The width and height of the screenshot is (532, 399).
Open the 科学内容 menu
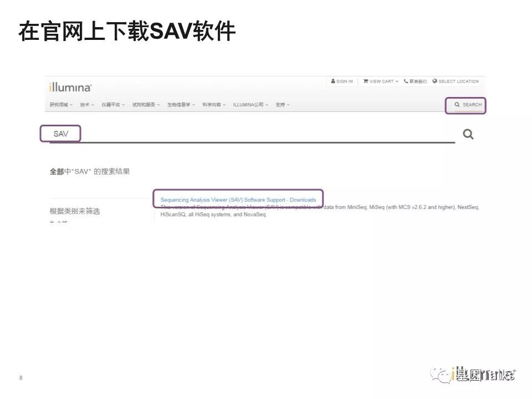pos(213,105)
